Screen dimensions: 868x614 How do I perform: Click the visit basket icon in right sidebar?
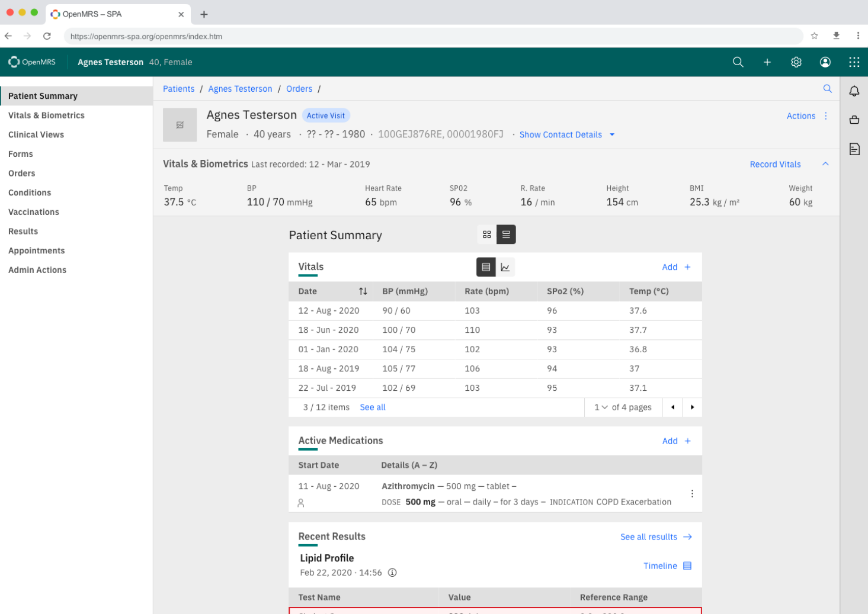tap(854, 120)
